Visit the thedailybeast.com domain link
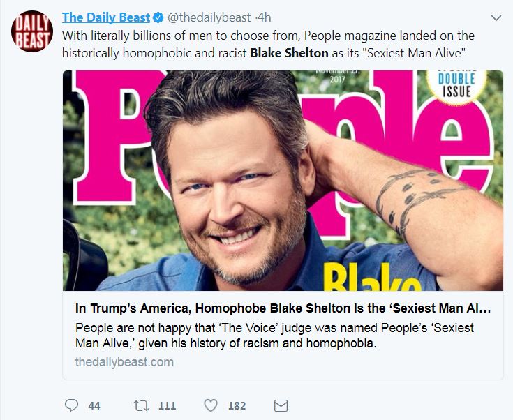Viewport: 513px width, 420px height. tap(124, 362)
